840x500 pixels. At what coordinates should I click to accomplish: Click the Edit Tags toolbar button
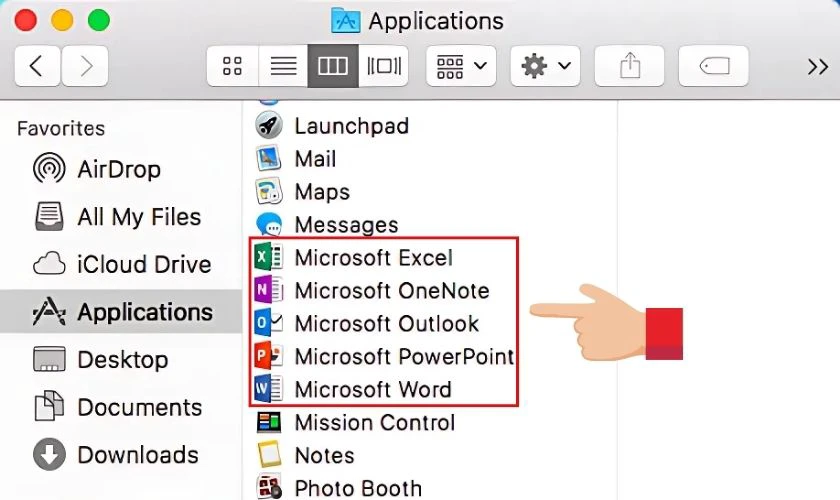point(713,67)
